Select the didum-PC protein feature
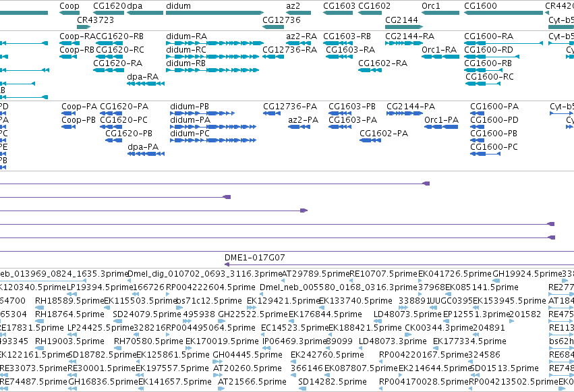574x392 pixels. coord(213,140)
